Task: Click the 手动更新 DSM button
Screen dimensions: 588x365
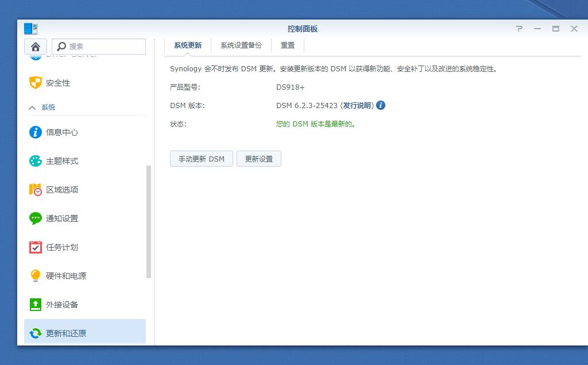Action: pos(201,159)
